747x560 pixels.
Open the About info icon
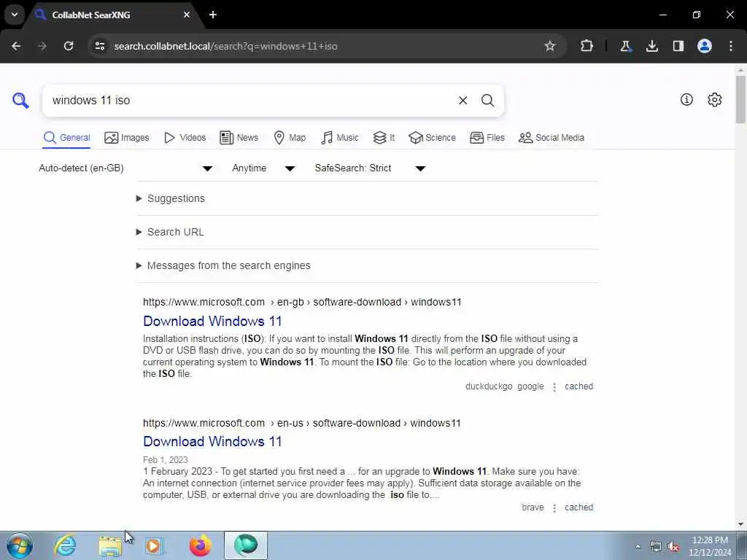click(x=686, y=99)
